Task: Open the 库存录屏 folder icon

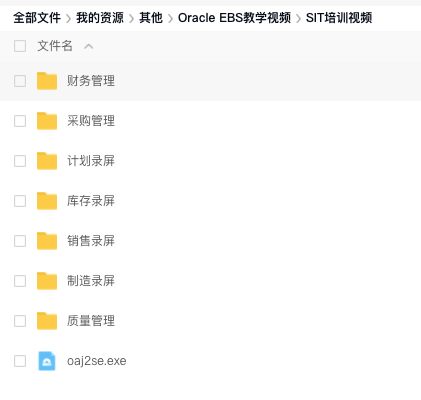Action: tap(47, 201)
